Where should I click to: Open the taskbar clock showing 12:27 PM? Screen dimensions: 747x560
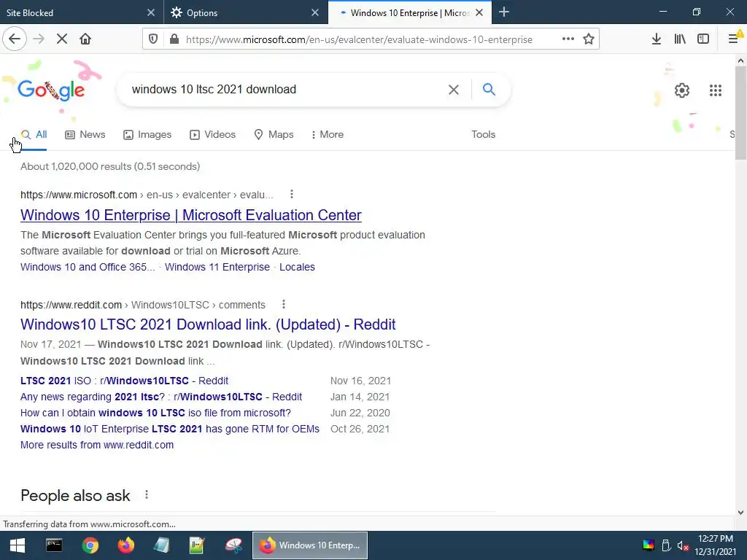click(x=716, y=545)
